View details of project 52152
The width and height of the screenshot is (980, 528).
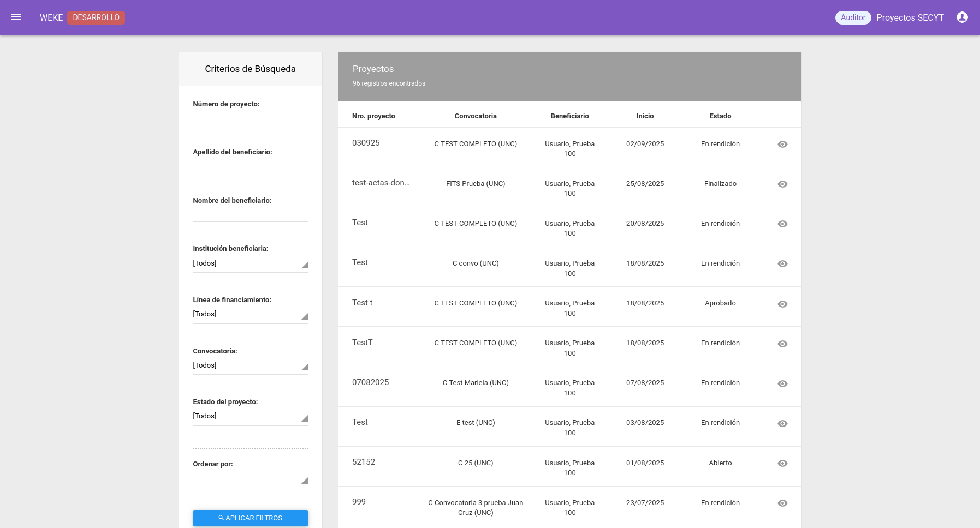(x=782, y=464)
